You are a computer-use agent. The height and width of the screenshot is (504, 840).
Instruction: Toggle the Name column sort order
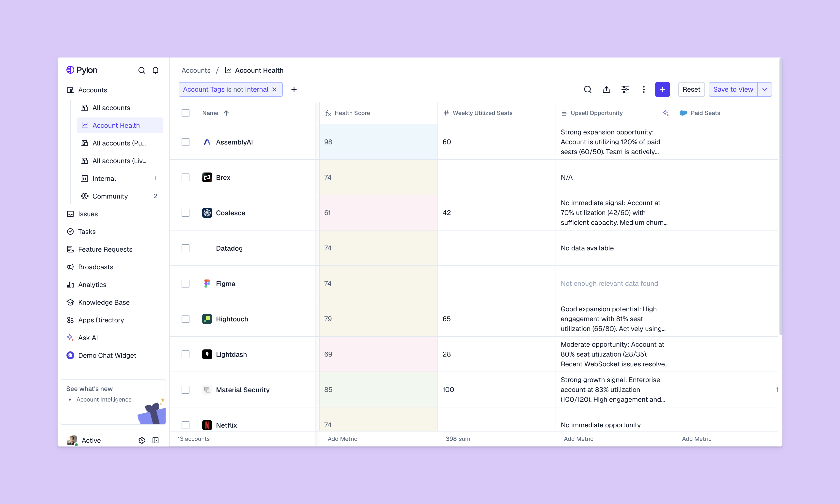227,113
